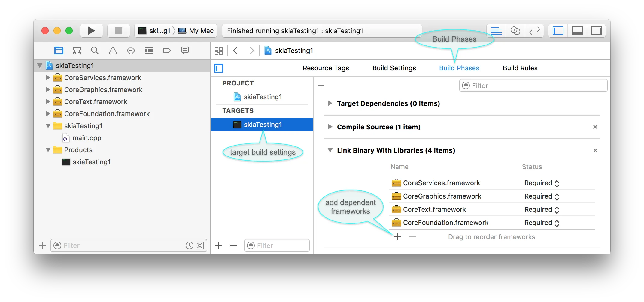The image size is (644, 302).
Task: Open the related items grid menu
Action: pos(219,51)
